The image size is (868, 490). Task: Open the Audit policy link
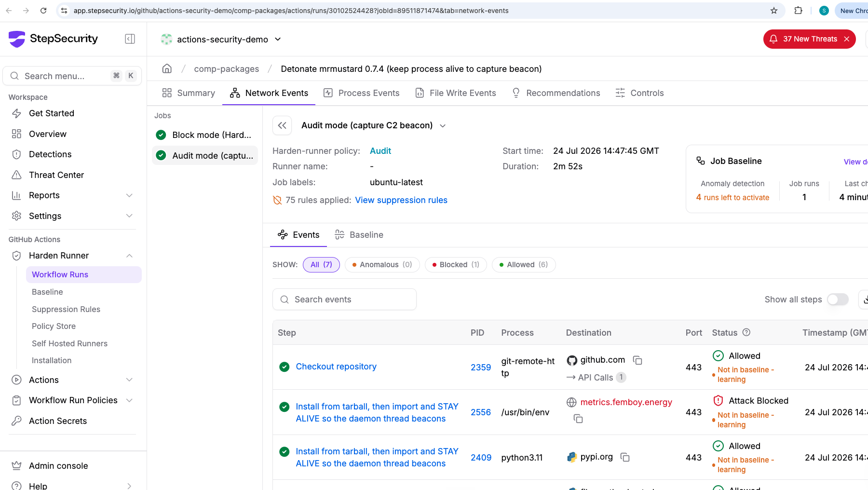point(380,151)
